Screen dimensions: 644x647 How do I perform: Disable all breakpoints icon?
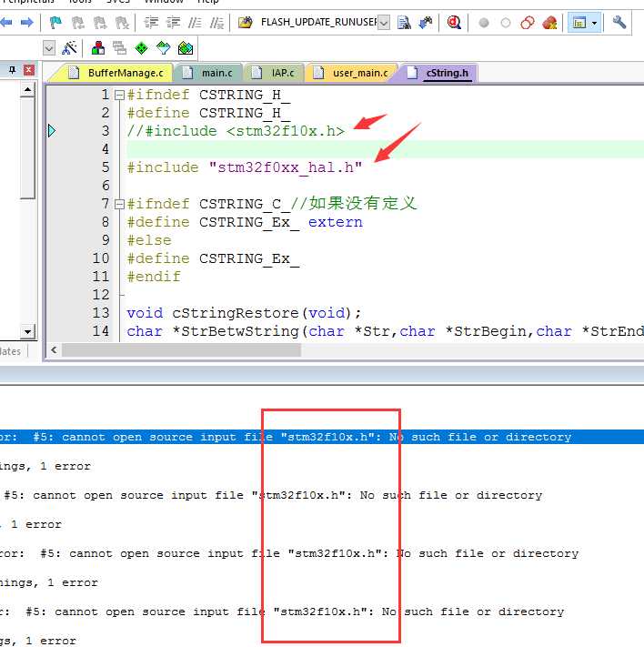528,23
